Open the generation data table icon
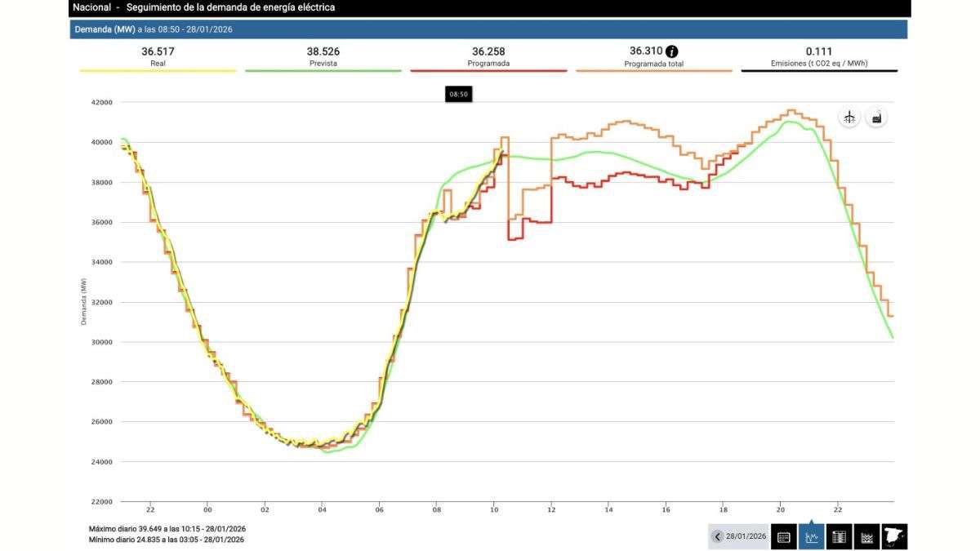This screenshot has width=980, height=551. pos(837,536)
